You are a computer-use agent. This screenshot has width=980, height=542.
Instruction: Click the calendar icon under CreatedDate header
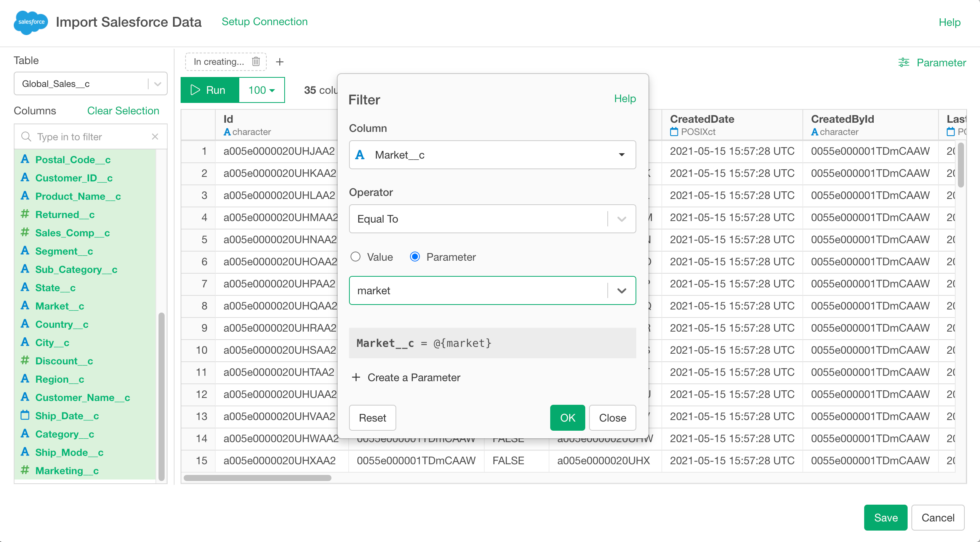tap(674, 132)
